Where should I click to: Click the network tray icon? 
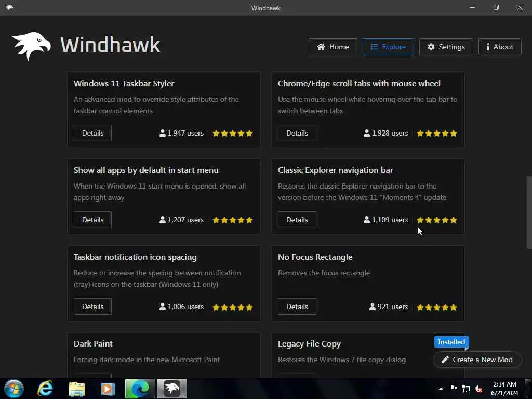pyautogui.click(x=466, y=389)
